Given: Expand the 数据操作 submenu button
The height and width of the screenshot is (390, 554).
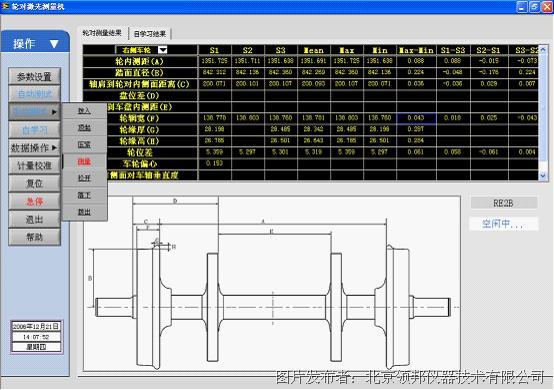Looking at the screenshot, I should tap(34, 148).
